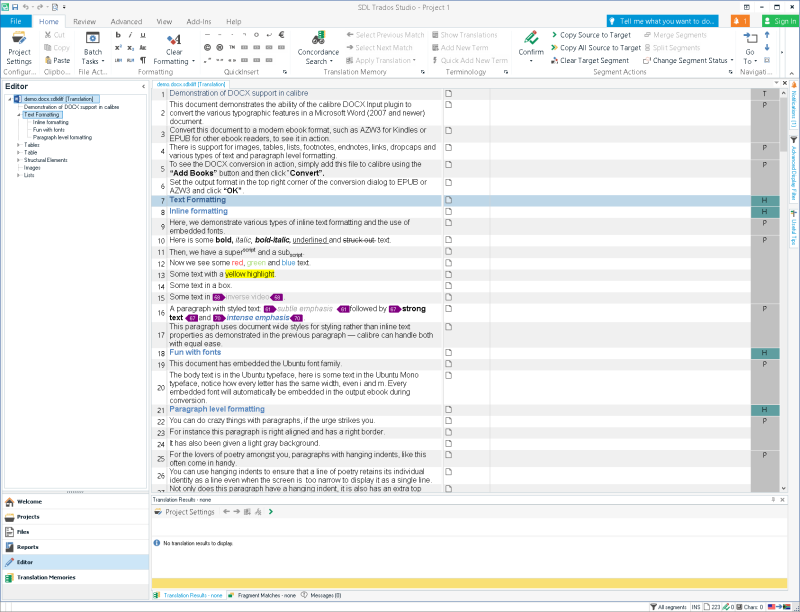Insert the euro symbol
The width and height of the screenshot is (800, 612).
[x=281, y=35]
